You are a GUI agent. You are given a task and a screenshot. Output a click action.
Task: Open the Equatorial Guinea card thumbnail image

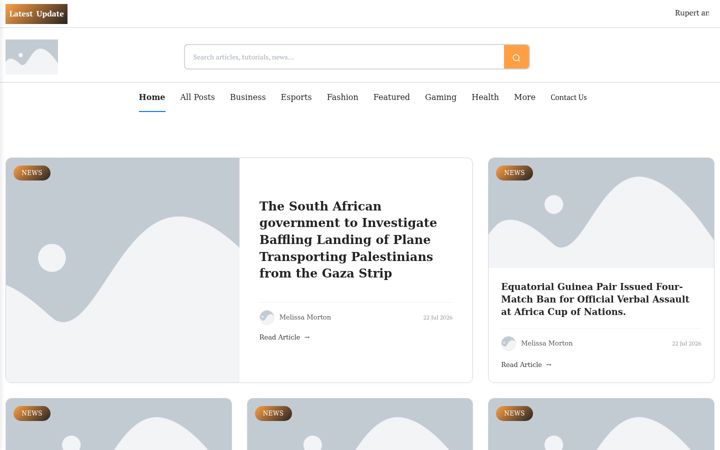pos(601,213)
